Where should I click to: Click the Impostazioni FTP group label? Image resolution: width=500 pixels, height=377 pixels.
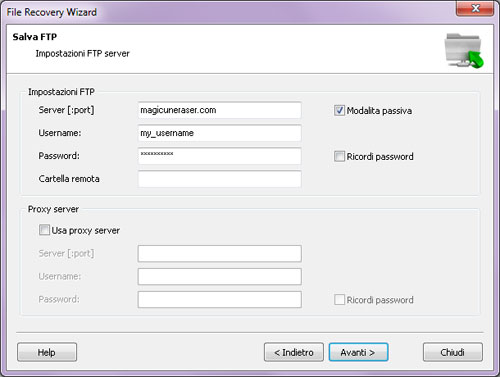click(61, 92)
